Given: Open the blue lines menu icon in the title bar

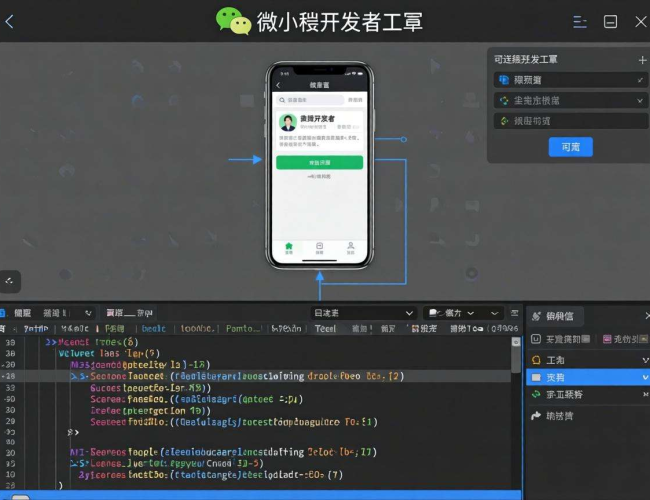Looking at the screenshot, I should [x=580, y=22].
